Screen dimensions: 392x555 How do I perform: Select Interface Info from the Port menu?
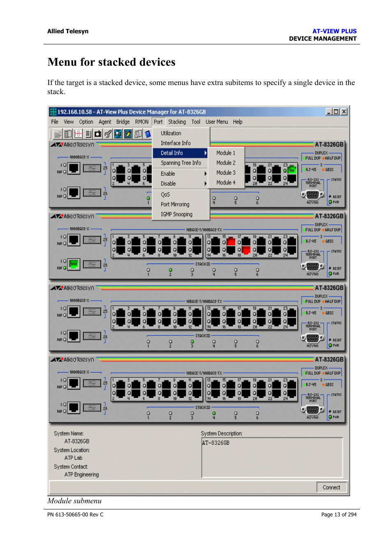point(181,143)
